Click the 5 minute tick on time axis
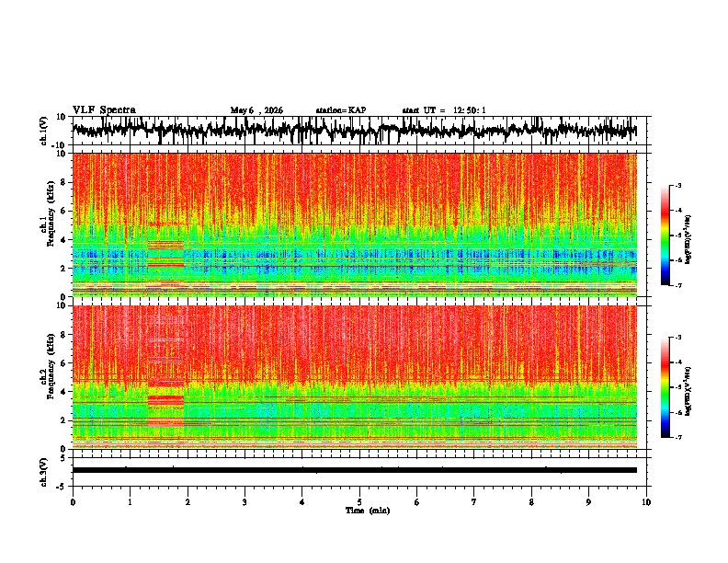Image resolution: width=728 pixels, height=563 pixels. (x=359, y=502)
